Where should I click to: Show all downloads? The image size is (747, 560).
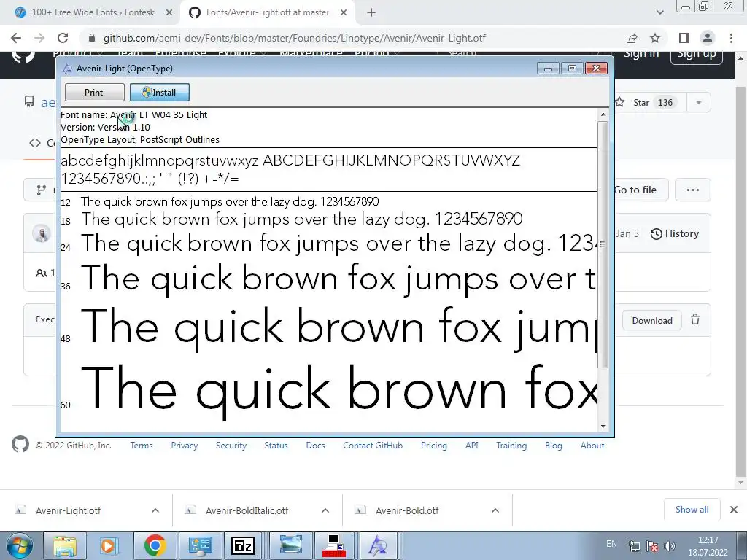(x=692, y=510)
